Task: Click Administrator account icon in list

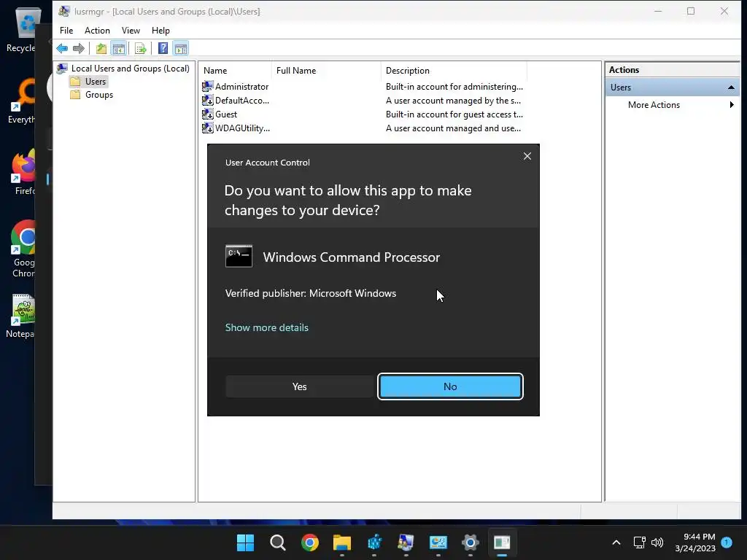Action: (x=207, y=86)
